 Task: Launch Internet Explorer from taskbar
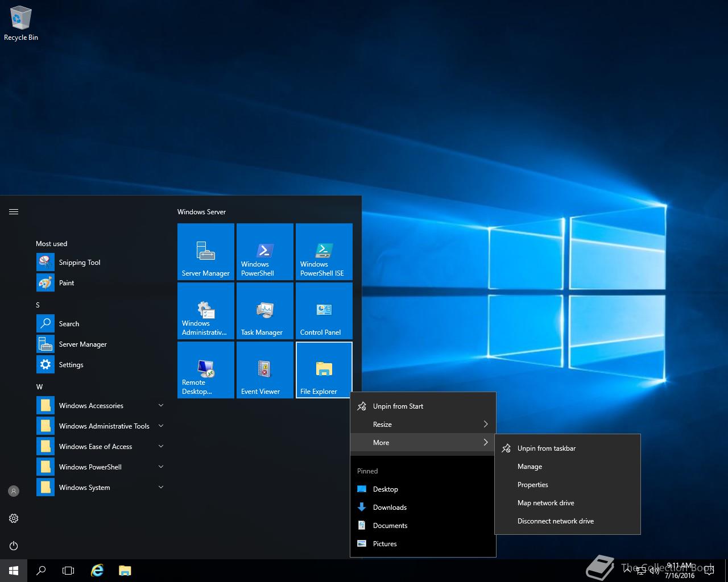coord(97,571)
